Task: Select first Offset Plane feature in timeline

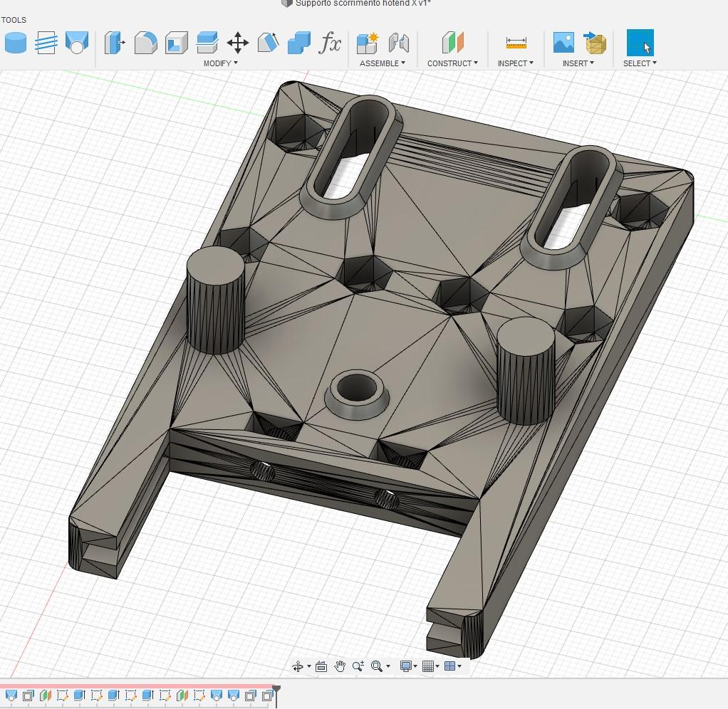Action: click(x=45, y=695)
